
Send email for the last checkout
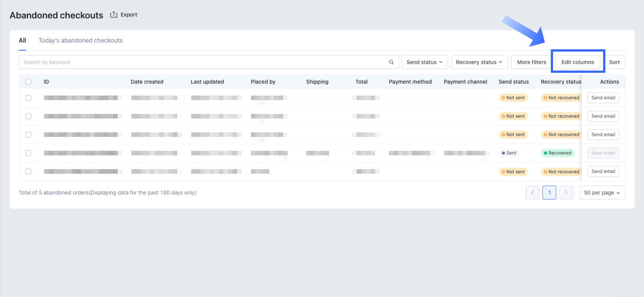click(x=603, y=171)
